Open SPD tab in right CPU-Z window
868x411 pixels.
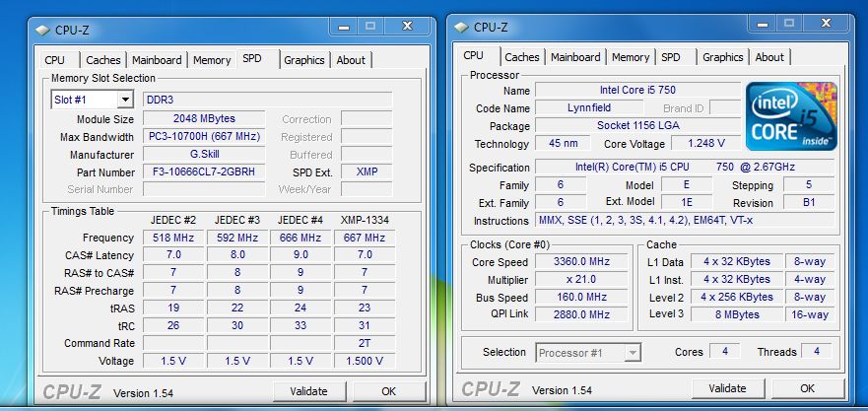[670, 57]
